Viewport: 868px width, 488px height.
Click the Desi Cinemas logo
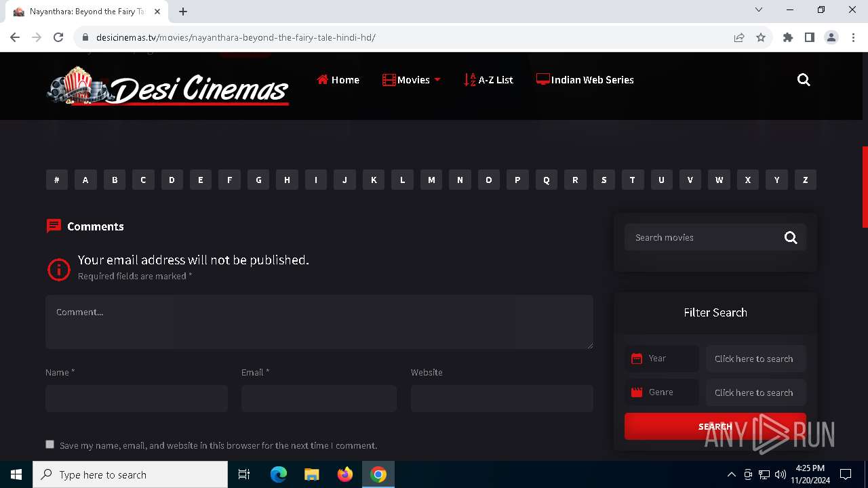click(x=168, y=86)
